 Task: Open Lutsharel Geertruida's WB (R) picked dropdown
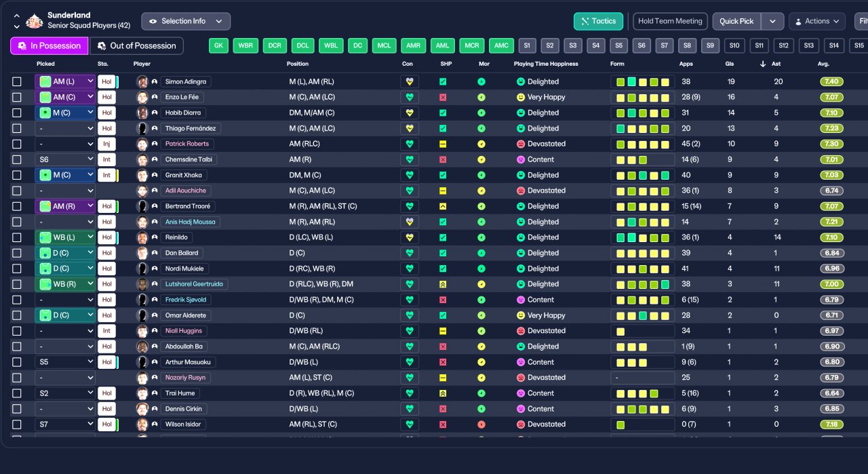65,284
